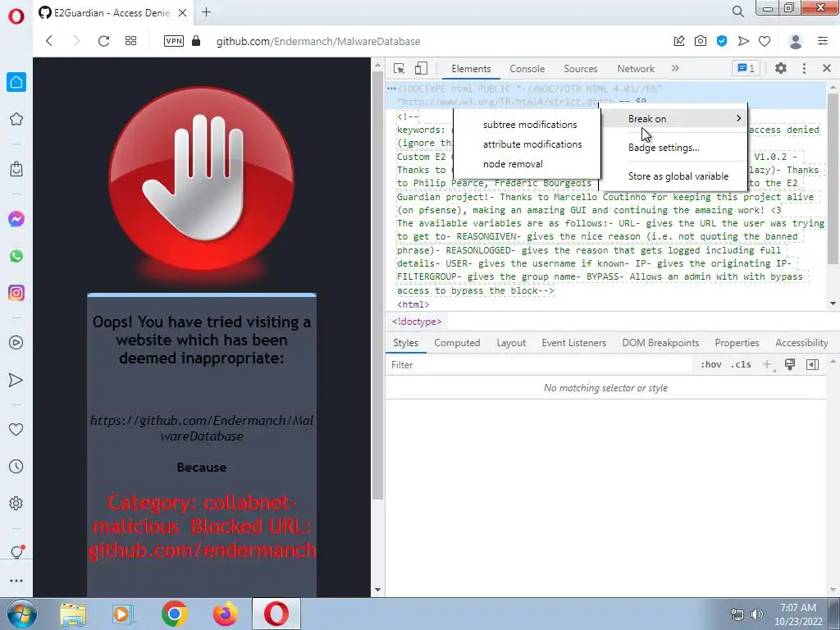Screen dimensions: 840x630
Task: Choose Badge settings... from context menu
Action: 673,148
